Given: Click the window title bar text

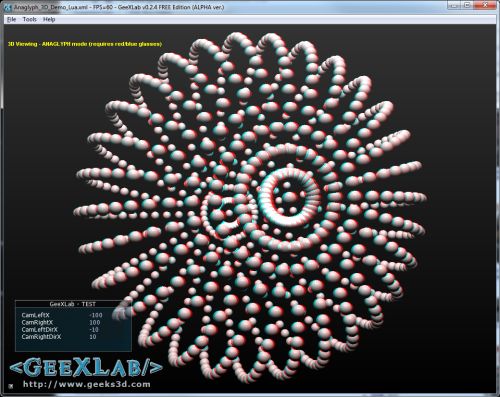Looking at the screenshot, I should pyautogui.click(x=119, y=7).
